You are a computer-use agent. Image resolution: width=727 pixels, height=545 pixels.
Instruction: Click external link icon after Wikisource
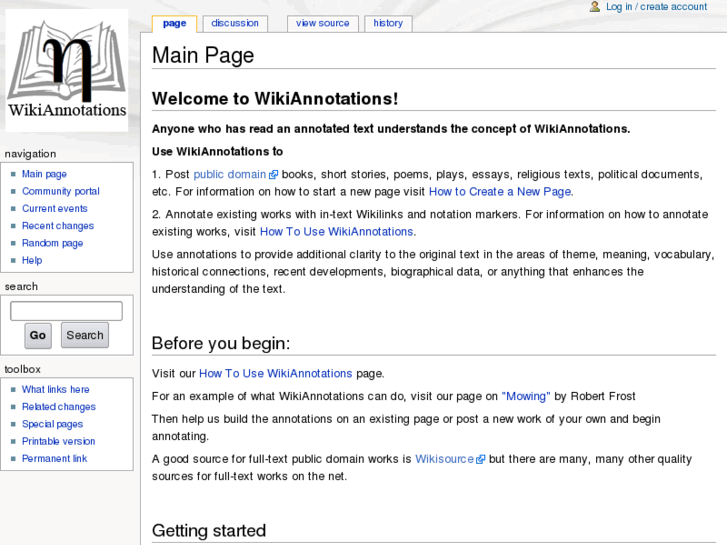click(x=481, y=459)
